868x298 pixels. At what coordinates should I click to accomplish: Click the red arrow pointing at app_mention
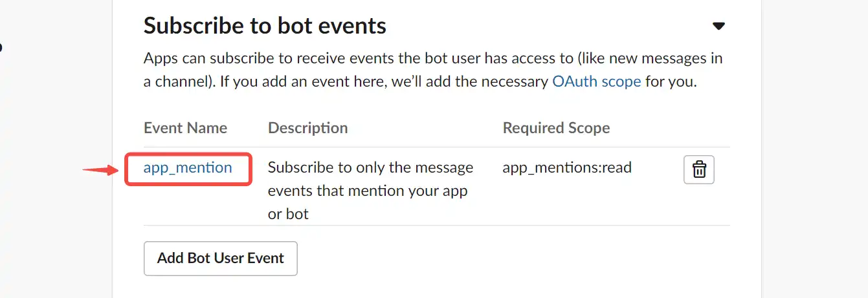[x=102, y=171]
